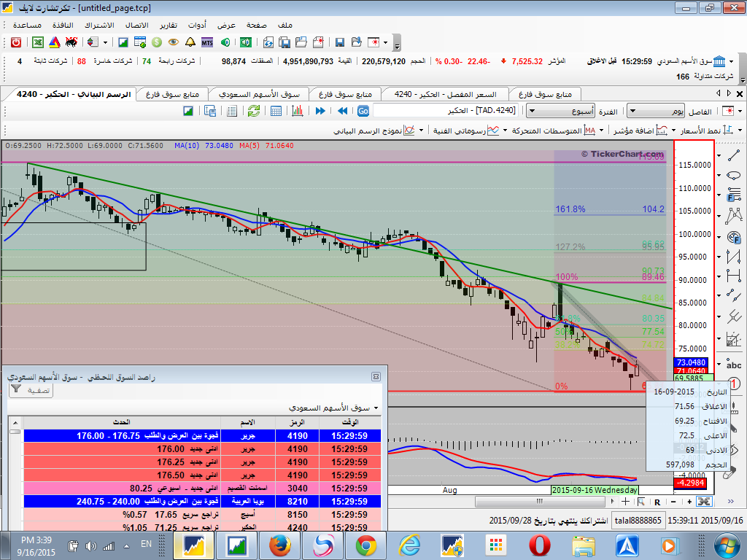747x560 pixels.
Task: Open Opera browser from the taskbar
Action: coord(539,545)
